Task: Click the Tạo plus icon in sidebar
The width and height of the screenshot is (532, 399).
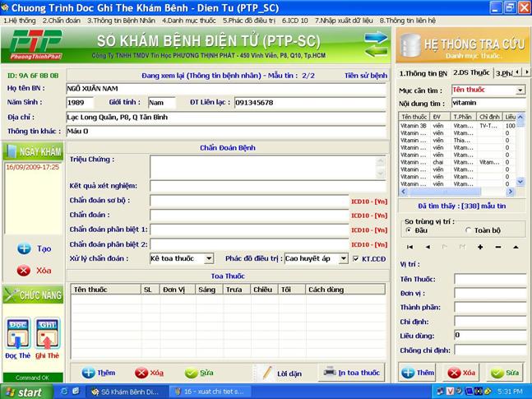Action: 24,248
